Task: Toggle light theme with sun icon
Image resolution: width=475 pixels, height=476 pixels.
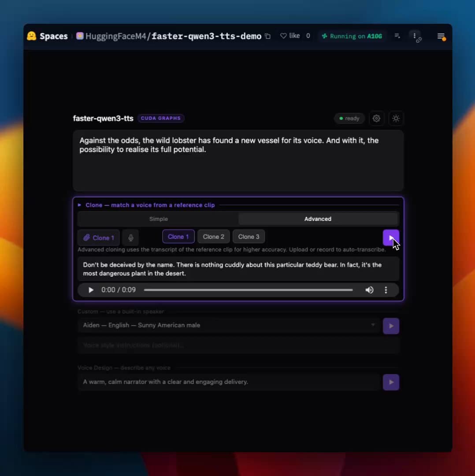Action: point(396,118)
